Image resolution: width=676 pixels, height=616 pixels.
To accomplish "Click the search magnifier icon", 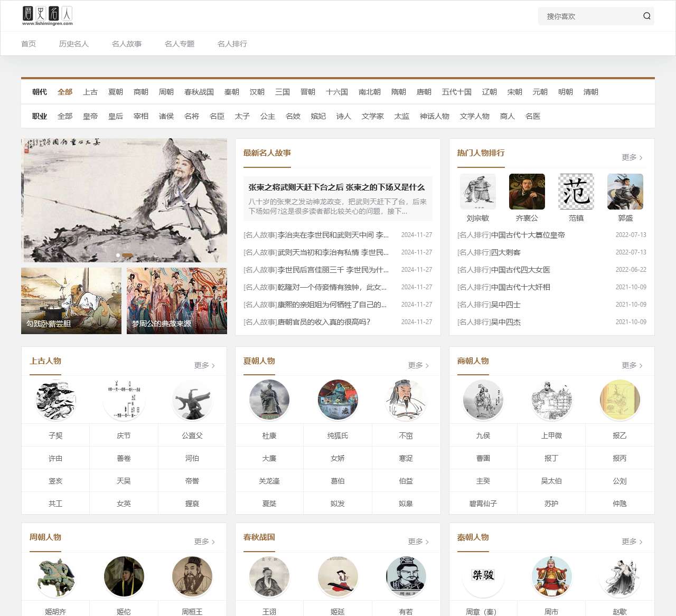I will pyautogui.click(x=646, y=16).
